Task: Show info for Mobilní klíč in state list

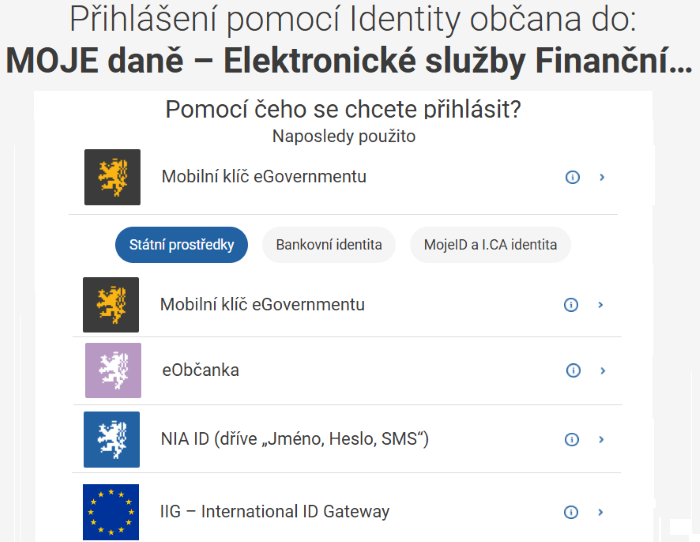Action: 571,305
